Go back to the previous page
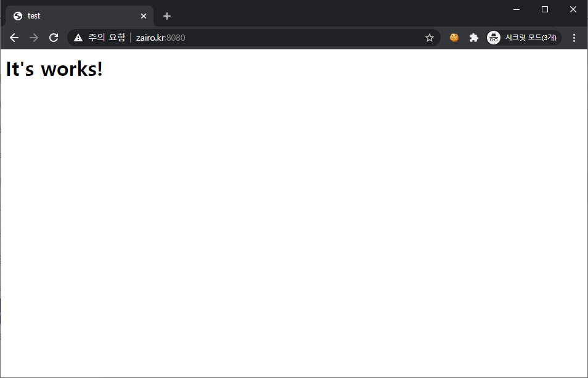 (14, 38)
